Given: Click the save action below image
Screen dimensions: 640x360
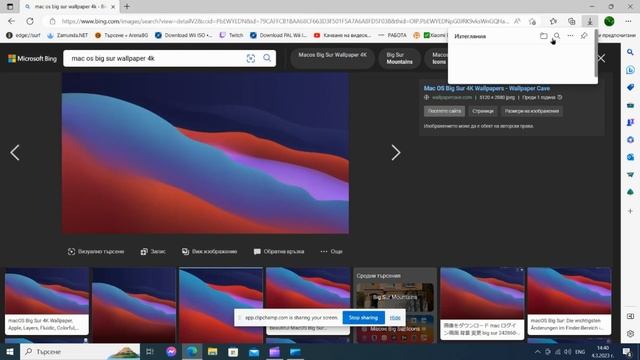Looking at the screenshot, I should [153, 251].
